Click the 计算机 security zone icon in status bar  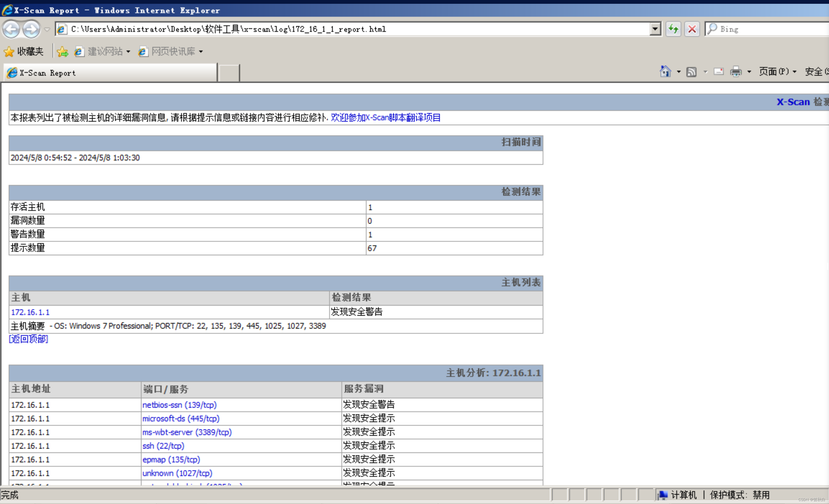[x=663, y=495]
